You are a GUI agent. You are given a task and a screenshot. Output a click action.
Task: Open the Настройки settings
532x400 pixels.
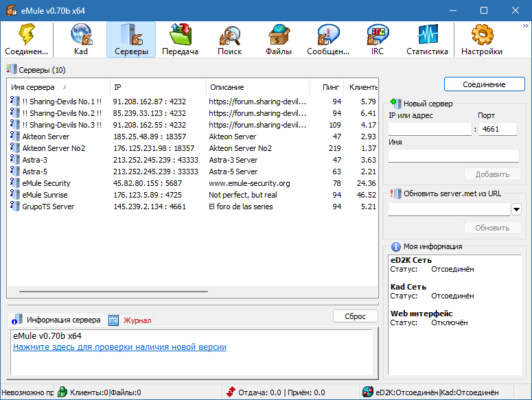pos(481,39)
